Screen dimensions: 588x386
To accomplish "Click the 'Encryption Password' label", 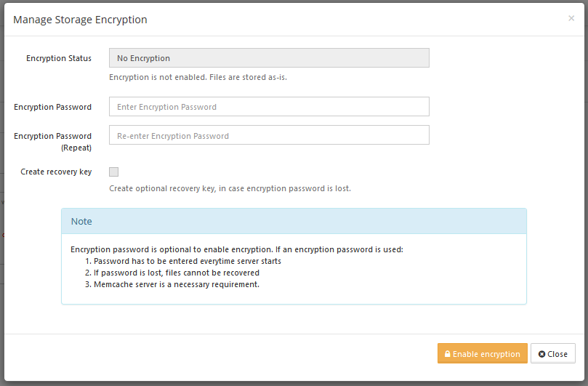I will 53,107.
